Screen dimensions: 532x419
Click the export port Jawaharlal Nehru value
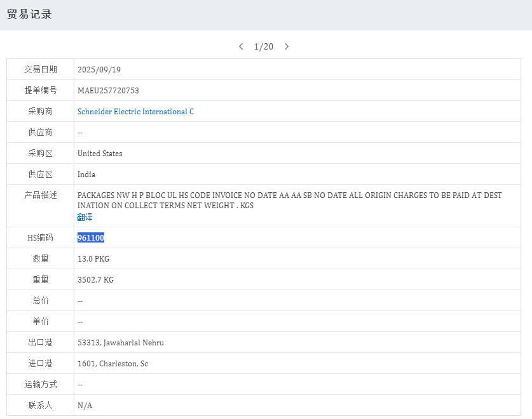[121, 343]
